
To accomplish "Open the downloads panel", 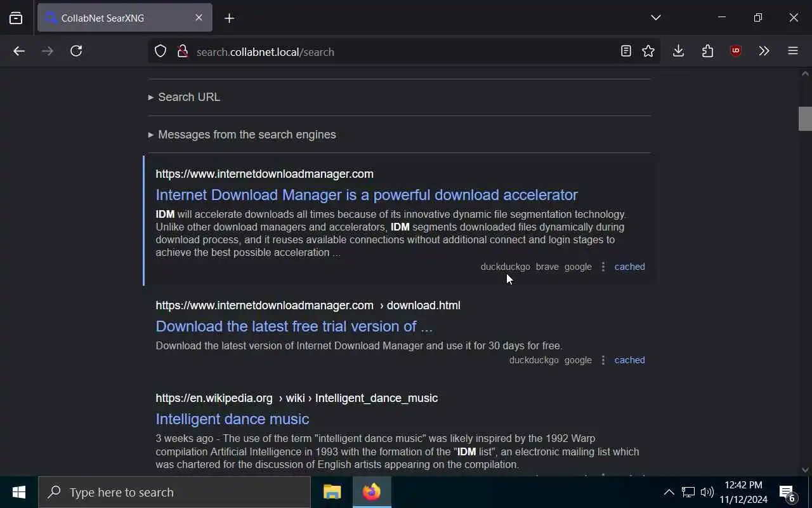I will point(678,51).
